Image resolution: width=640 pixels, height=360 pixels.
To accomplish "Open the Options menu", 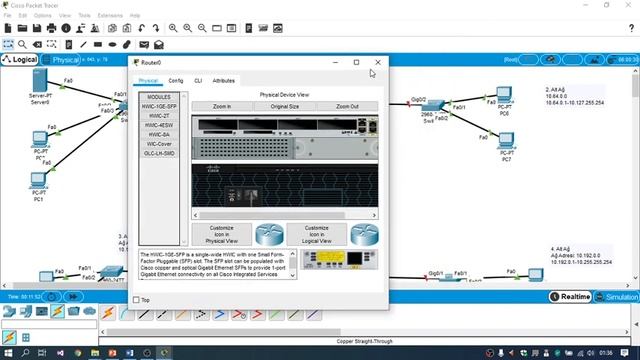I will pos(42,16).
